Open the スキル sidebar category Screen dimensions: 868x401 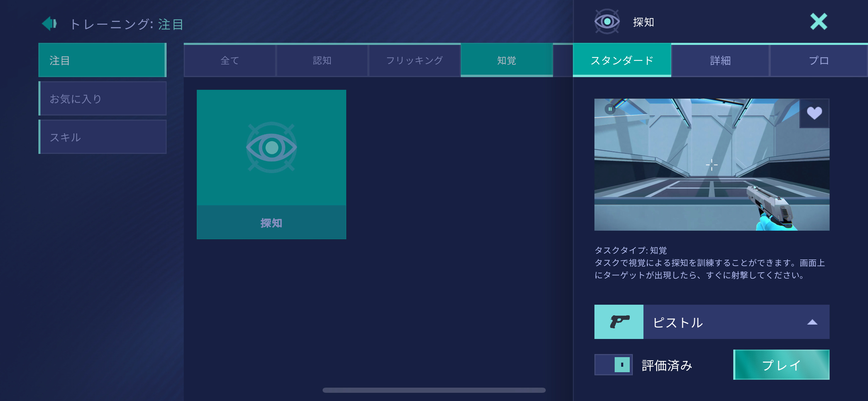103,137
